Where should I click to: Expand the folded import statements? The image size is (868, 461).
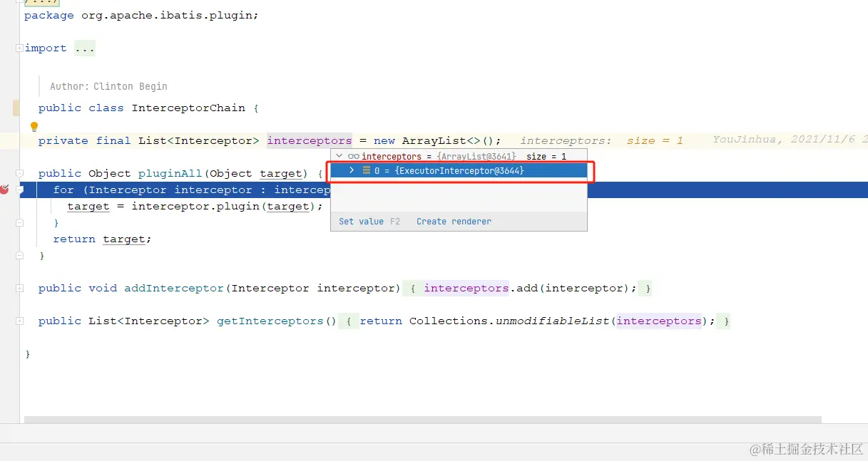tap(19, 48)
